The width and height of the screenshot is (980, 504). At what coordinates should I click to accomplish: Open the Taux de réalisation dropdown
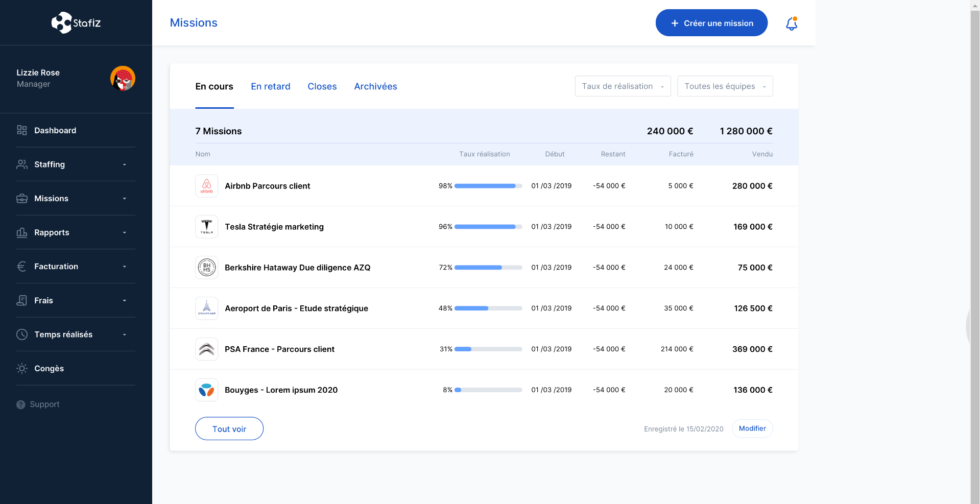(x=623, y=86)
